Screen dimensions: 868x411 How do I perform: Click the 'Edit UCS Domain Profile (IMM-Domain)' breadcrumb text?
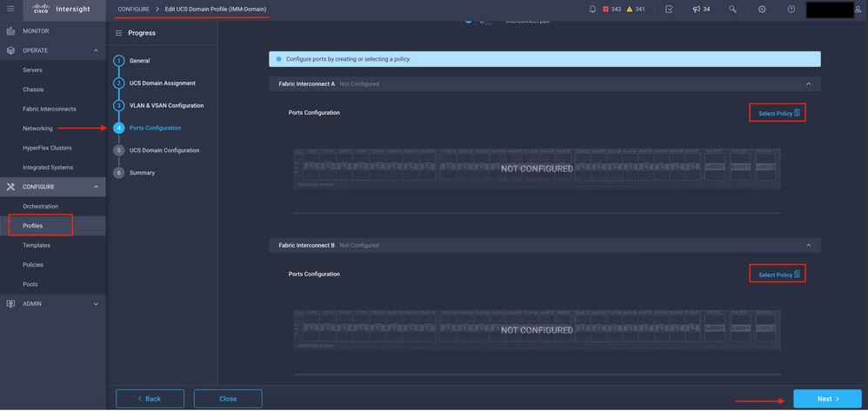[216, 10]
